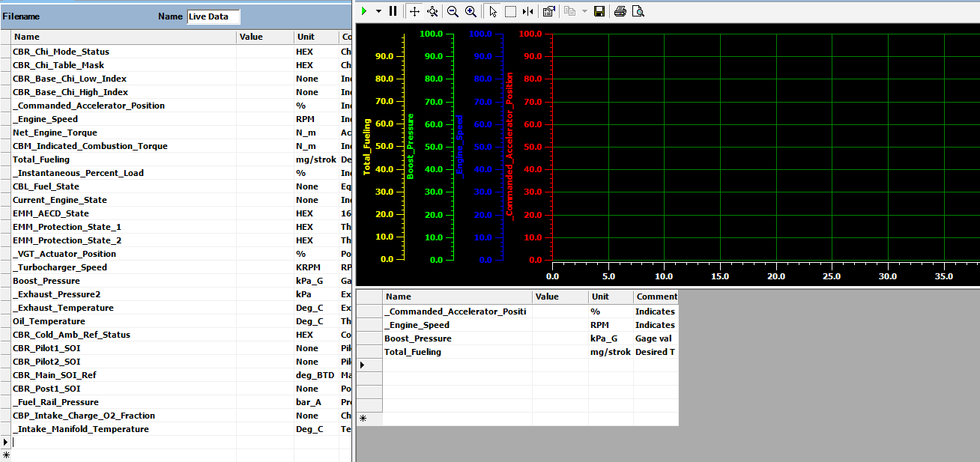The height and width of the screenshot is (462, 980).
Task: Select CBR_Pilot1_SOI parameter
Action: click(46, 348)
